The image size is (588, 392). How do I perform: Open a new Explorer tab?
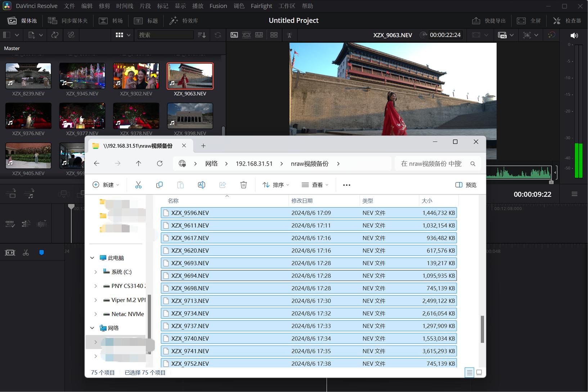pyautogui.click(x=203, y=146)
